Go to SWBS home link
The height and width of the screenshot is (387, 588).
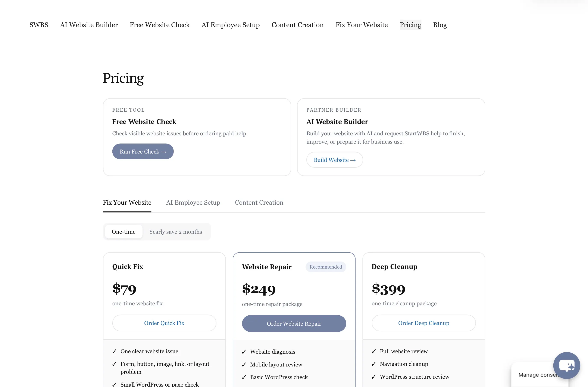(39, 25)
